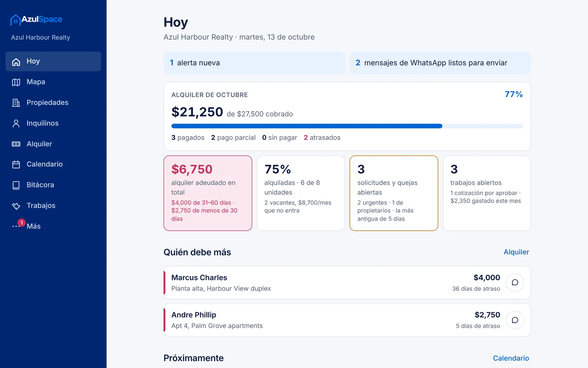This screenshot has width=588, height=368.
Task: Click the logbook icon beside Bitácora
Action: tap(16, 185)
